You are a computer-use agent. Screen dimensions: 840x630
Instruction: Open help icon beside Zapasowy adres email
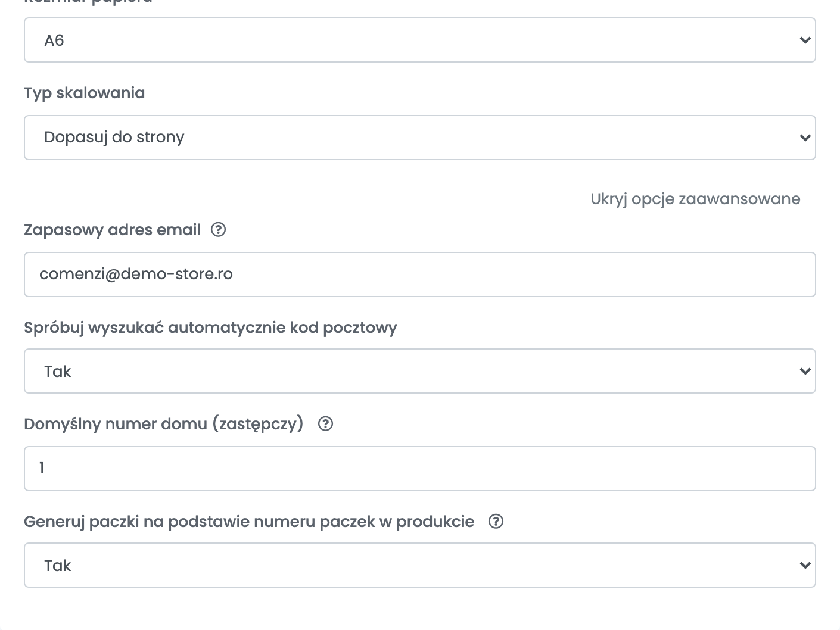click(x=219, y=230)
